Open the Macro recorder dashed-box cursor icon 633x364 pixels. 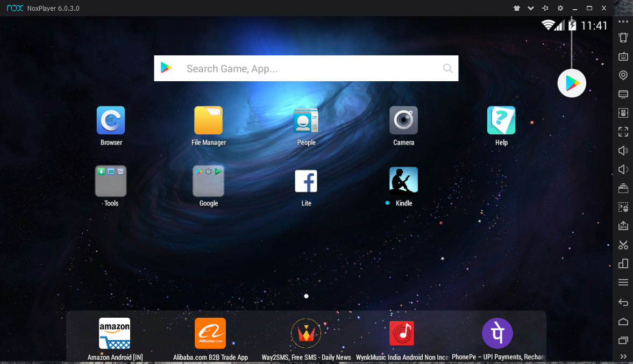pos(623,207)
